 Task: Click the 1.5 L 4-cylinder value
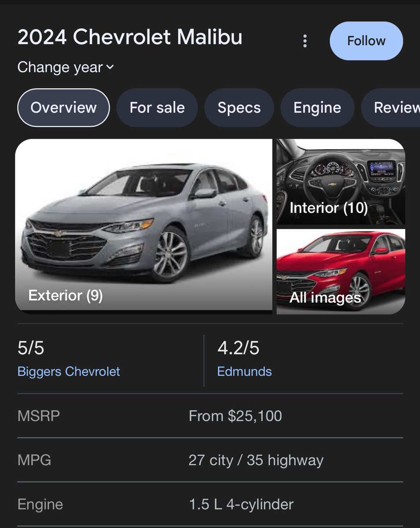click(x=241, y=504)
